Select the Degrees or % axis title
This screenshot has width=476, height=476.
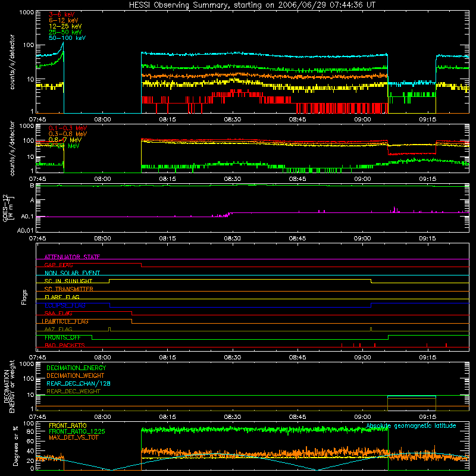pyautogui.click(x=15, y=446)
